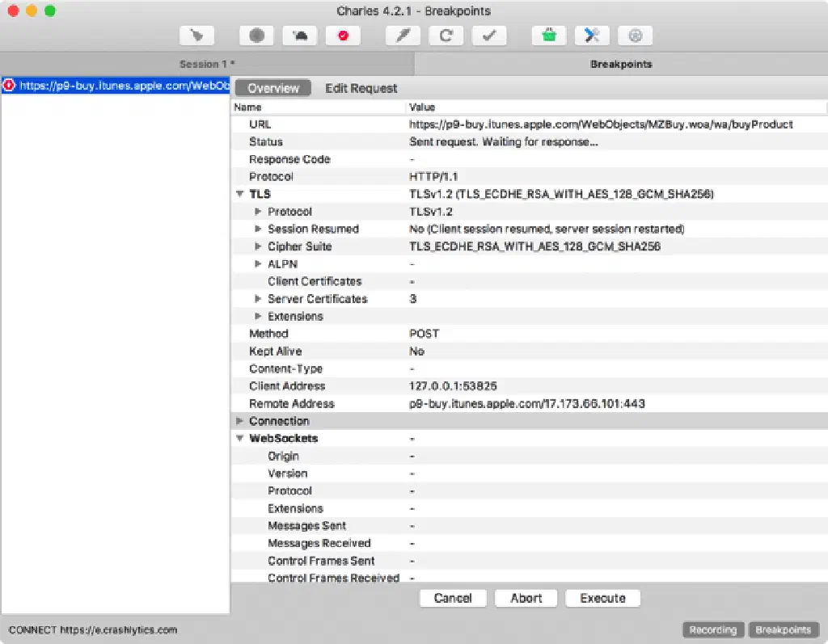The image size is (828, 644).
Task: Click the circular arrow repeat request icon
Action: (x=446, y=36)
